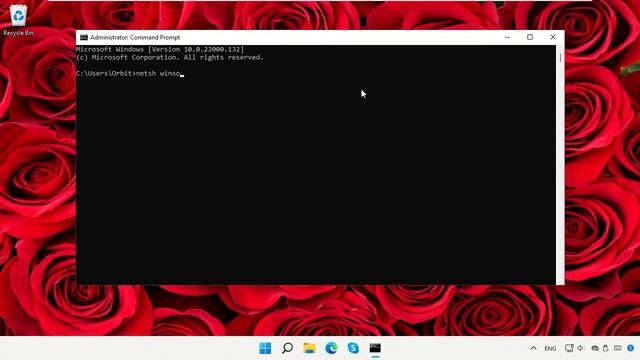Image resolution: width=640 pixels, height=360 pixels.
Task: Open the ENG language switcher
Action: 550,349
